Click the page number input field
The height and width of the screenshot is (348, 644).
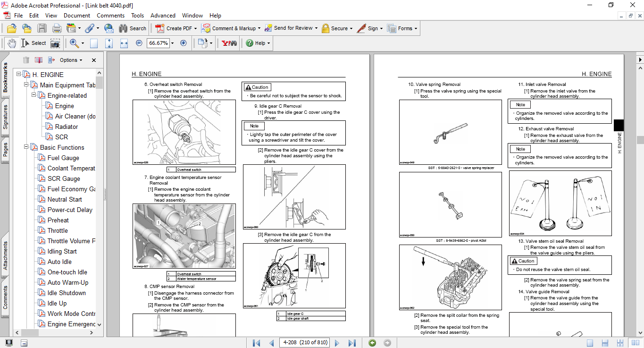(x=305, y=343)
